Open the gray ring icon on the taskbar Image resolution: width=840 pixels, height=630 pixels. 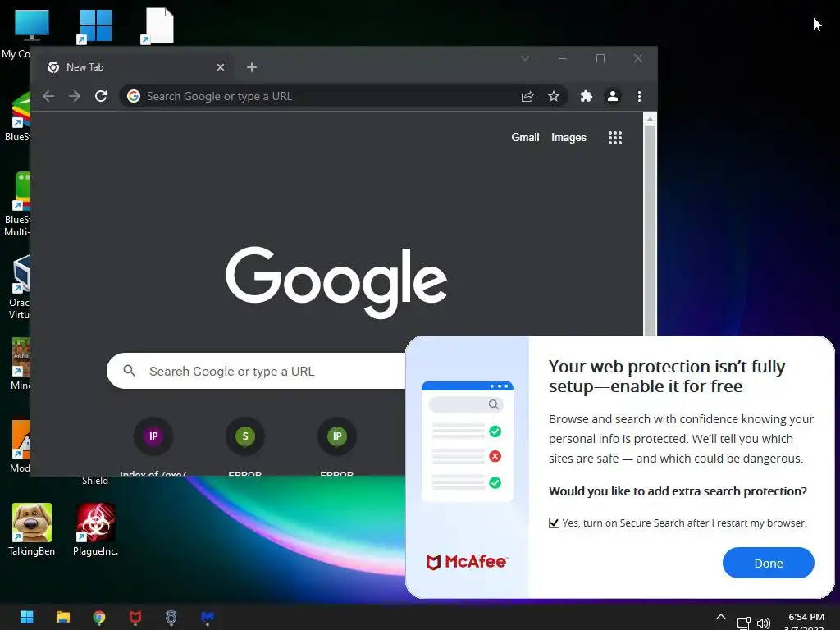pyautogui.click(x=171, y=617)
